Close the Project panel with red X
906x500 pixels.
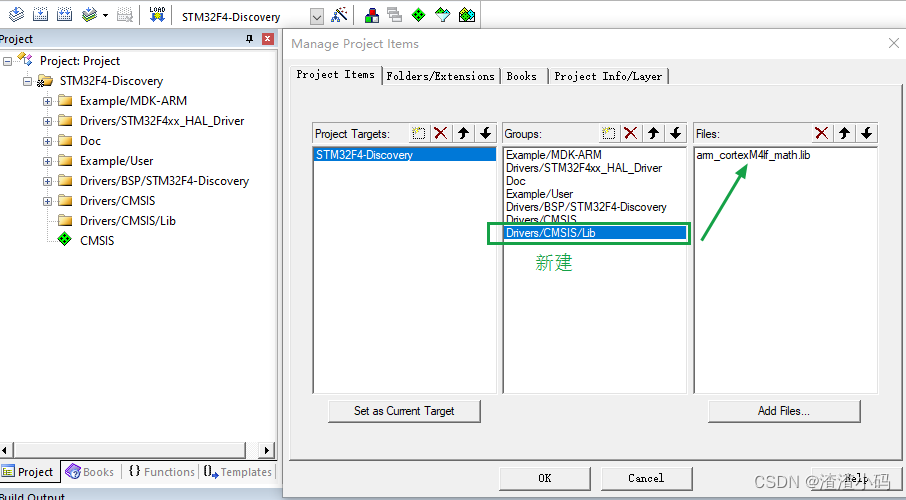click(268, 39)
